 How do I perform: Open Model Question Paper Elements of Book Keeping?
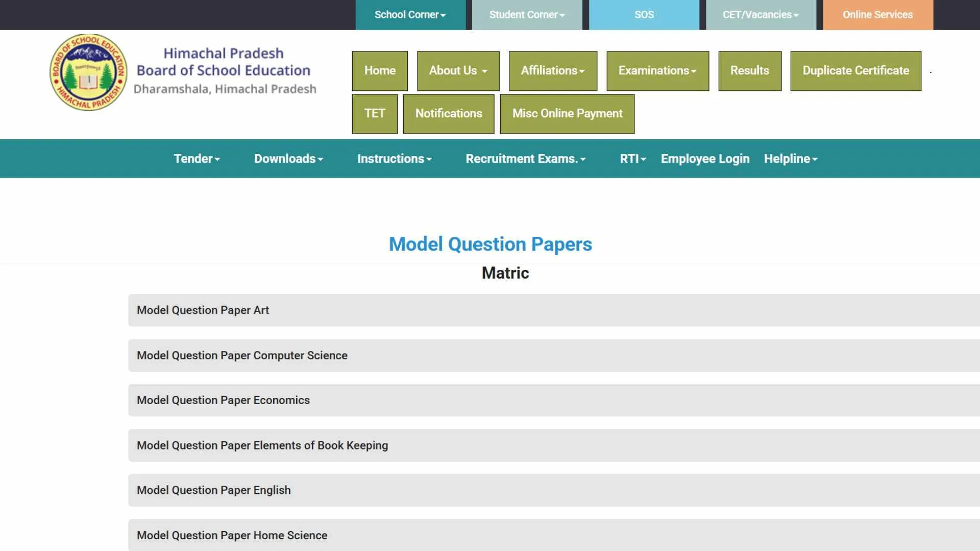(554, 445)
